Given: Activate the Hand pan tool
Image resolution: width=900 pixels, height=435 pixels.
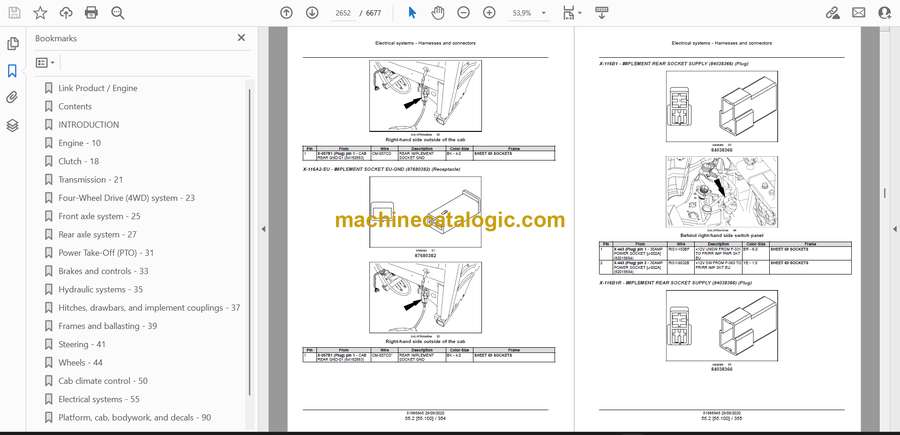Looking at the screenshot, I should coord(438,13).
